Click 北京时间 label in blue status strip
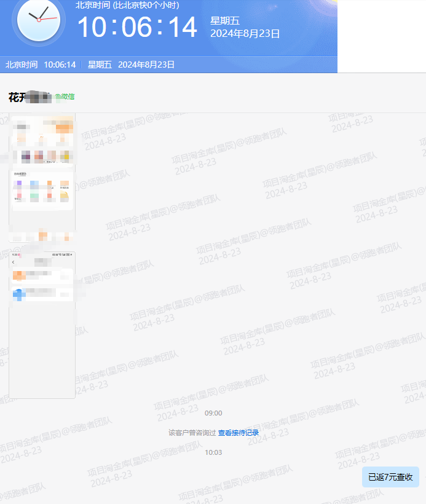Image resolution: width=426 pixels, height=504 pixels. 22,65
